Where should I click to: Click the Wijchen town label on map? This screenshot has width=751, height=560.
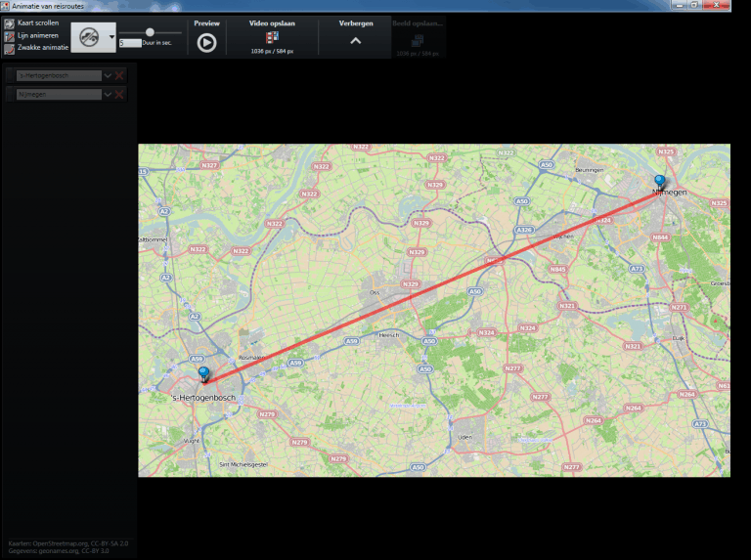click(x=563, y=237)
